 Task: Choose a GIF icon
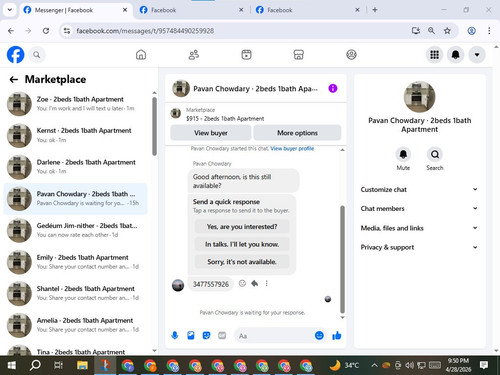click(x=222, y=335)
